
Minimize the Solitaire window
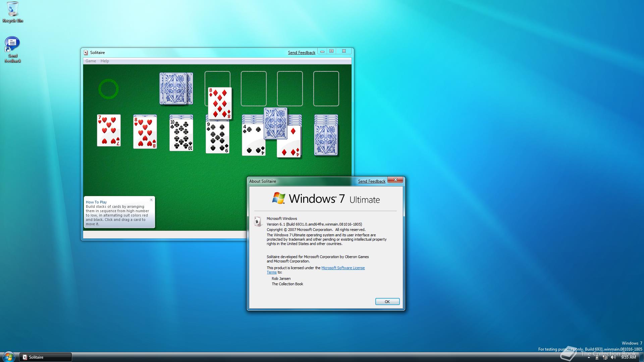(x=322, y=51)
